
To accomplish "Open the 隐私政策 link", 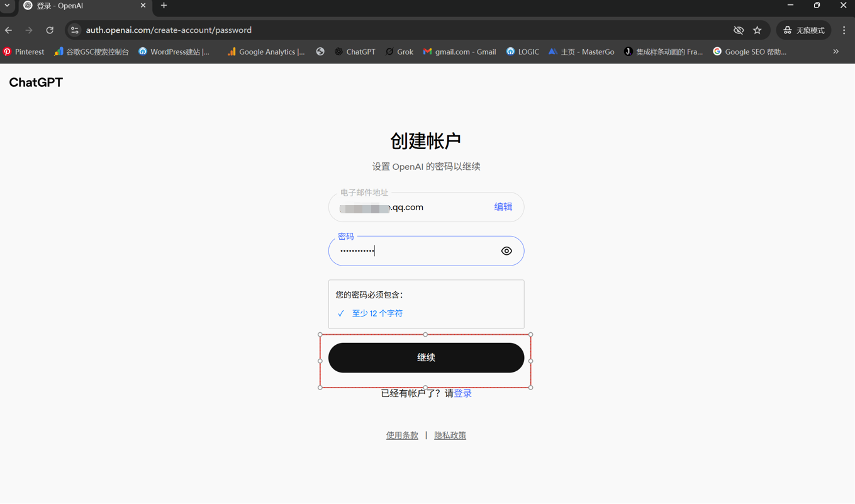I will (450, 435).
